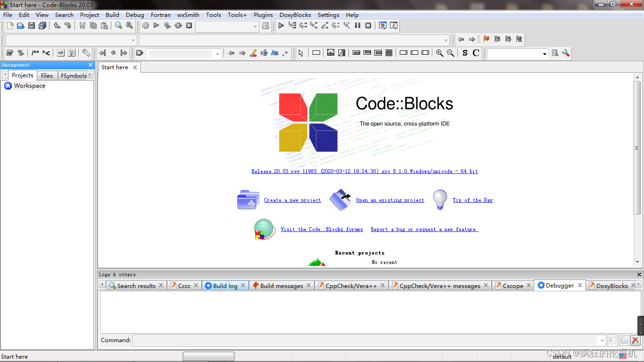Click the Zoom in magnifier icon
The width and height of the screenshot is (644, 362).
(x=439, y=53)
